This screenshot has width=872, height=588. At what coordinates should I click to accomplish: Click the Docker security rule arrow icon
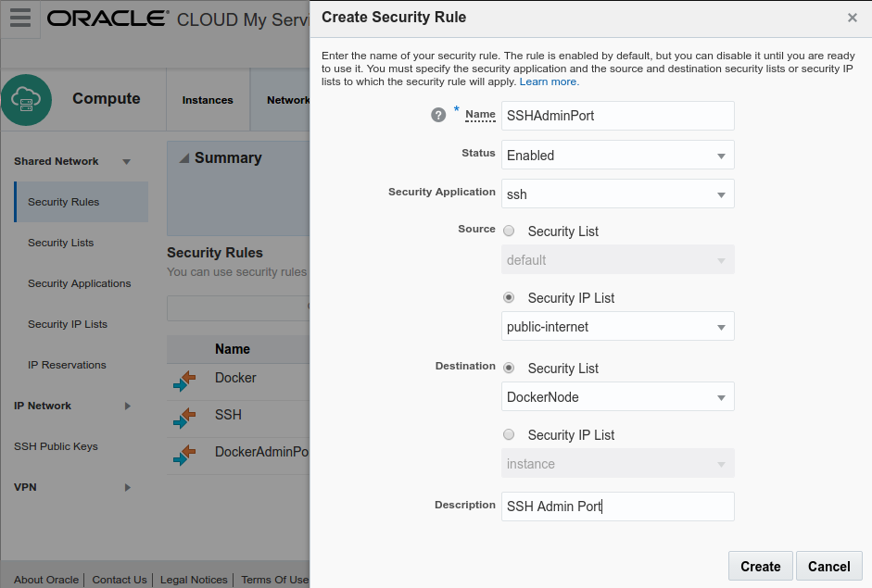point(184,380)
